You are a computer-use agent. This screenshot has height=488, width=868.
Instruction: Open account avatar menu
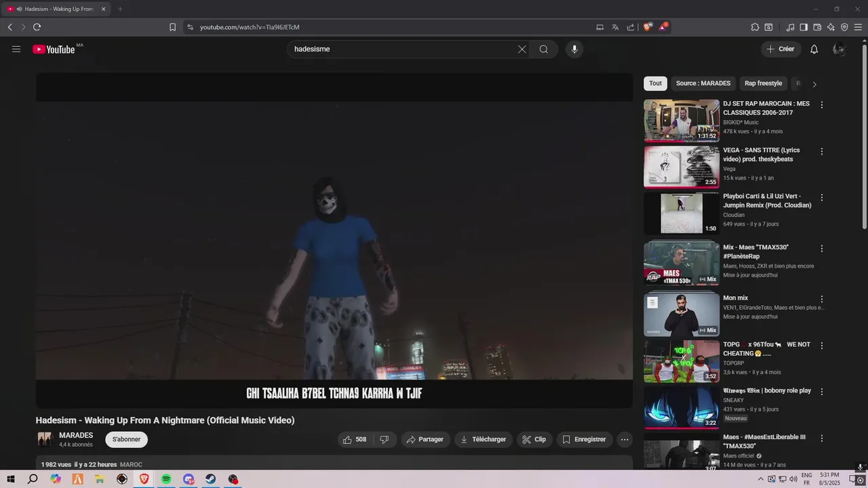point(840,49)
